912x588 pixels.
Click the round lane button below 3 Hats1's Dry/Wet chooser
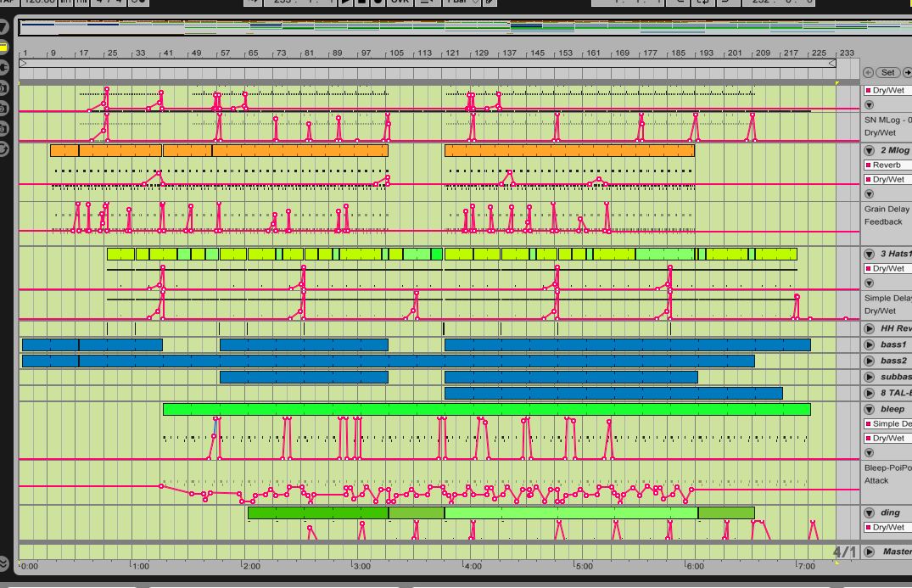(869, 283)
